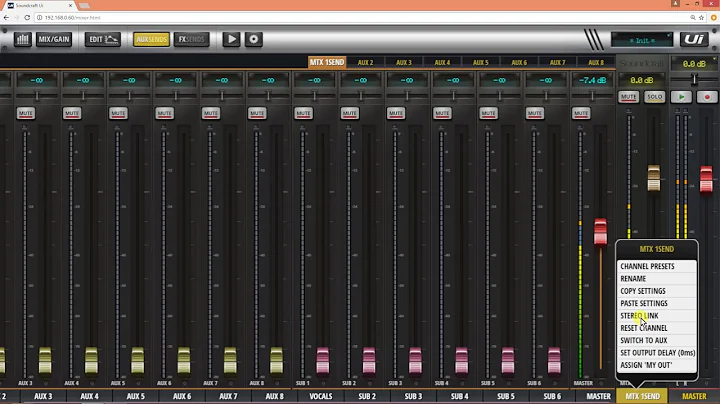Select the AUX SENDS view

[151, 39]
